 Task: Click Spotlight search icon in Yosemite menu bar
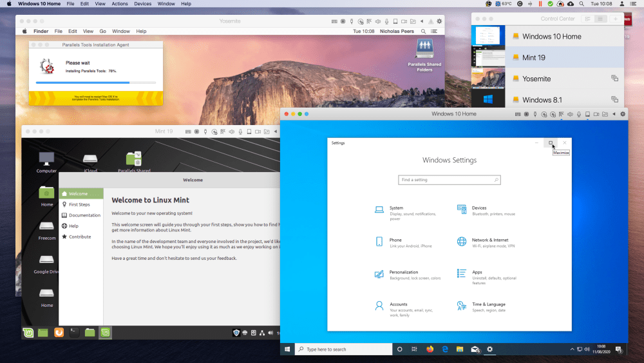coord(423,31)
